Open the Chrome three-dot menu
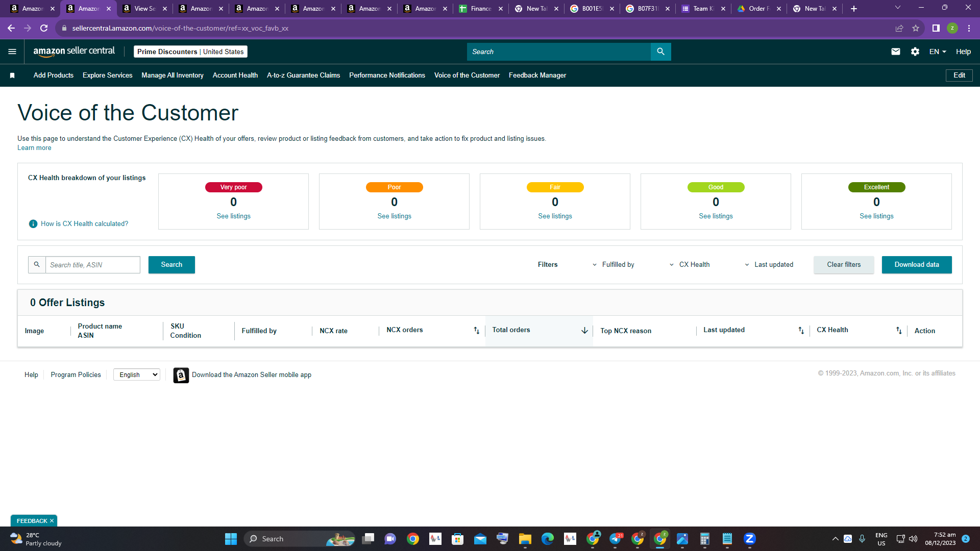 969,28
